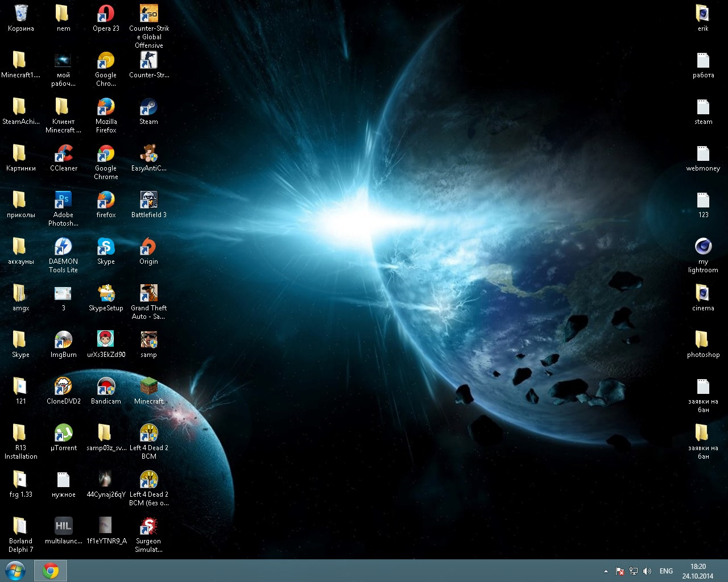Show hidden system tray icons
Image resolution: width=728 pixels, height=582 pixels.
point(606,571)
